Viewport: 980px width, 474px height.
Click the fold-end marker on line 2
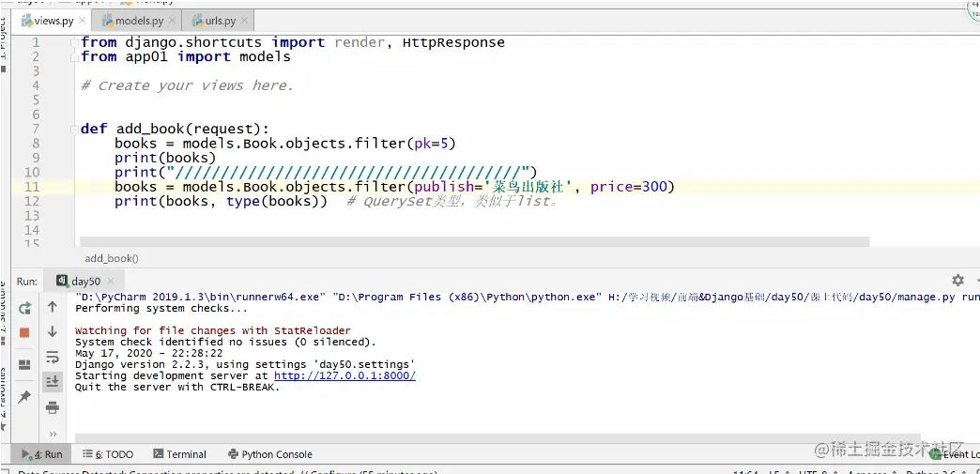pyautogui.click(x=76, y=57)
